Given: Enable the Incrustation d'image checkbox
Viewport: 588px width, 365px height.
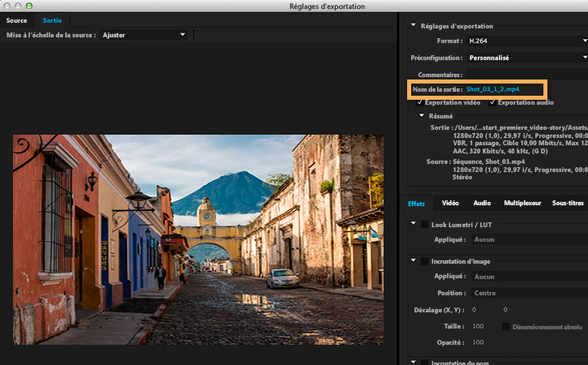Looking at the screenshot, I should 425,261.
